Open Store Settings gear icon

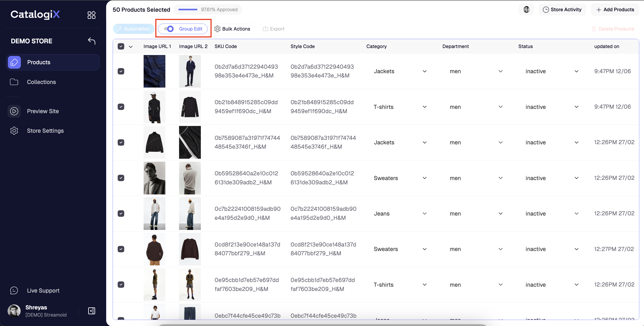point(14,131)
